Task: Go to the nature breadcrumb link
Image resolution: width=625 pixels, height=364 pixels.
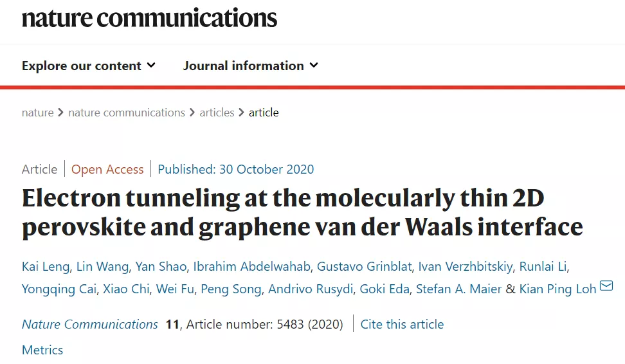Action: coord(37,113)
